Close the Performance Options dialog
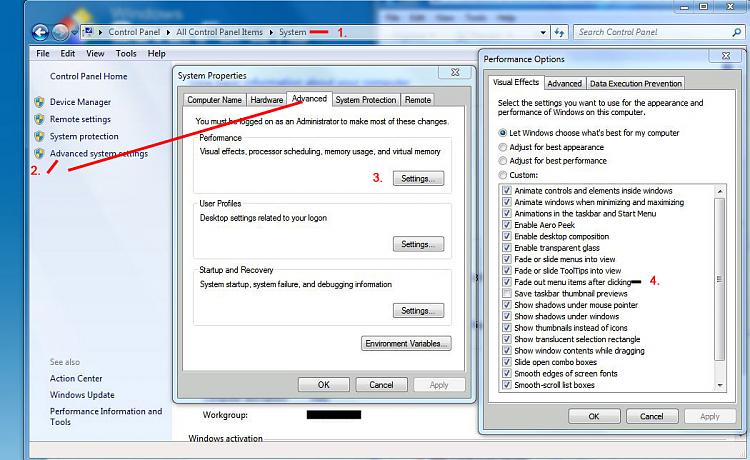 pos(726,55)
